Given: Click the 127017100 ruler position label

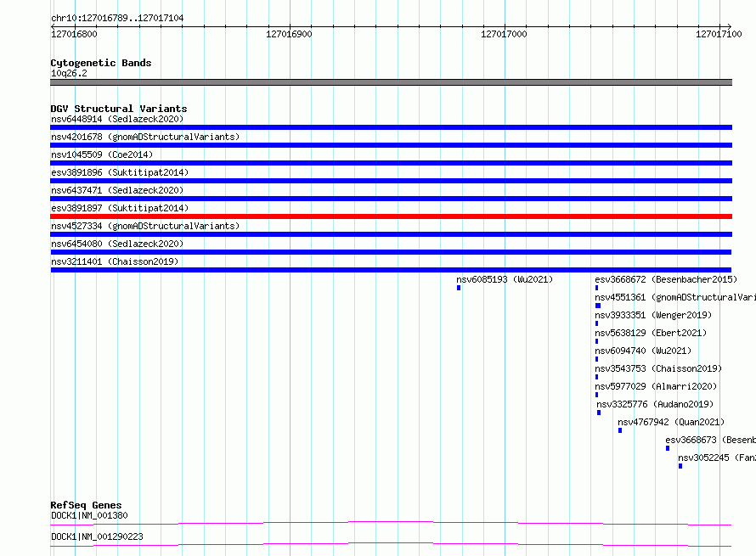Looking at the screenshot, I should [x=719, y=34].
